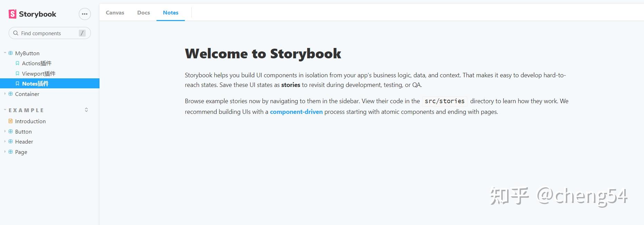Open the Header component row
The height and width of the screenshot is (225, 644).
(x=50, y=141)
